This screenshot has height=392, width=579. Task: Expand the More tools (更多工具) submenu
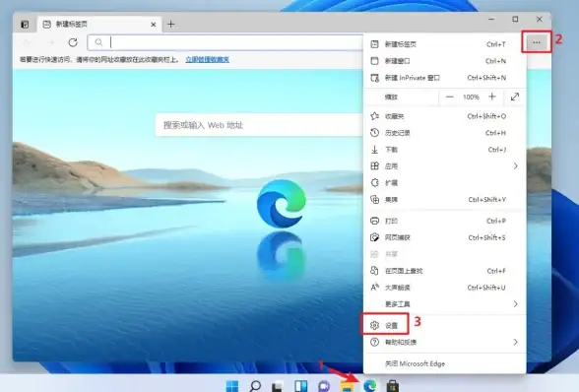click(445, 304)
